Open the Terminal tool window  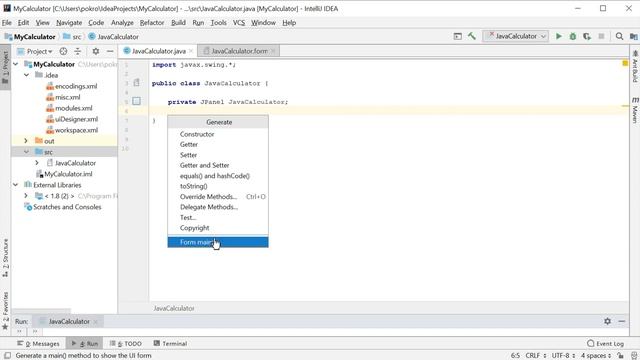pos(170,344)
